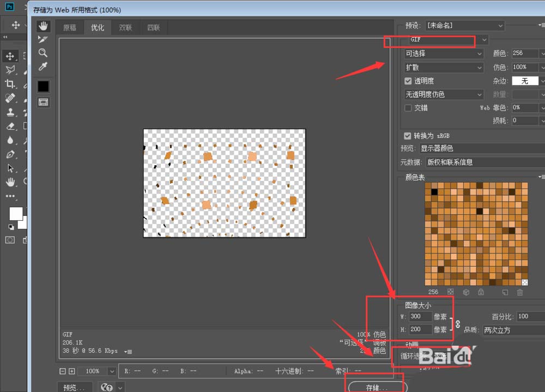This screenshot has width=545, height=392.
Task: Select the black color in the color table
Action: [434, 192]
